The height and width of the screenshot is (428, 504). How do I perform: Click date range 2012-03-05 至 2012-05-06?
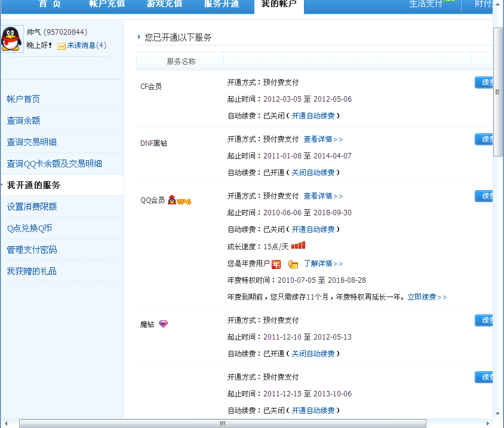pos(308,99)
